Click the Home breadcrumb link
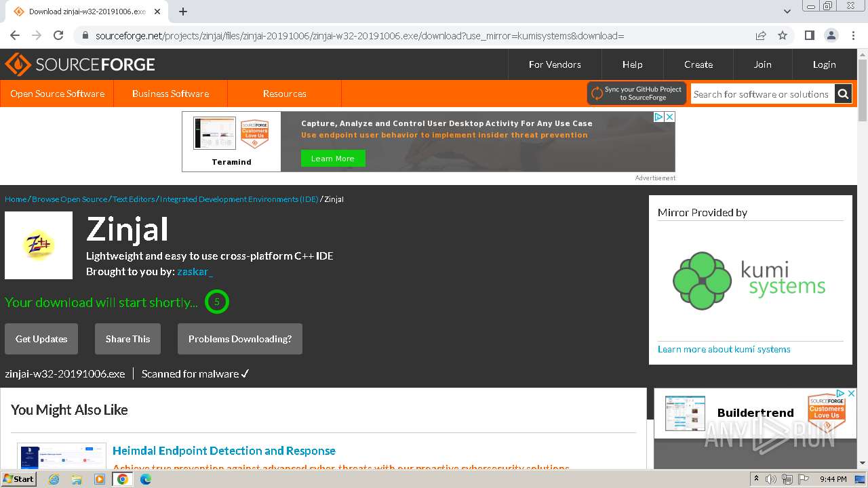Screen dimensions: 868x488 click(16, 199)
